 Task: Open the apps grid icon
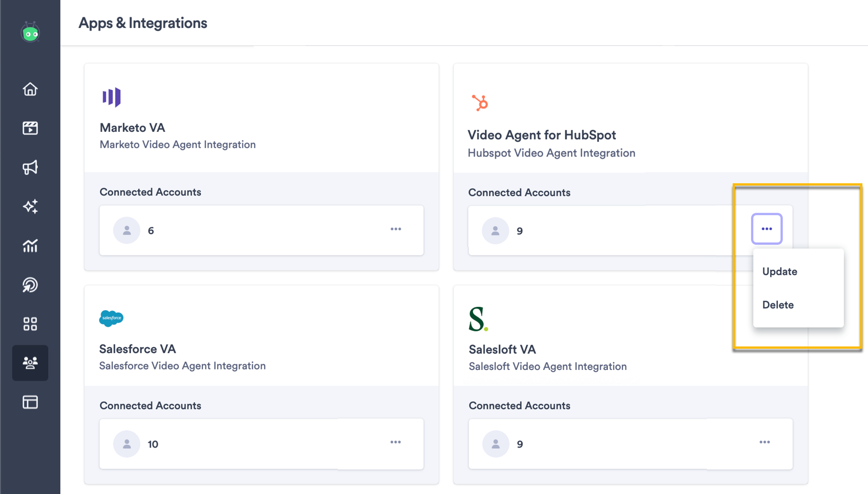click(x=30, y=324)
